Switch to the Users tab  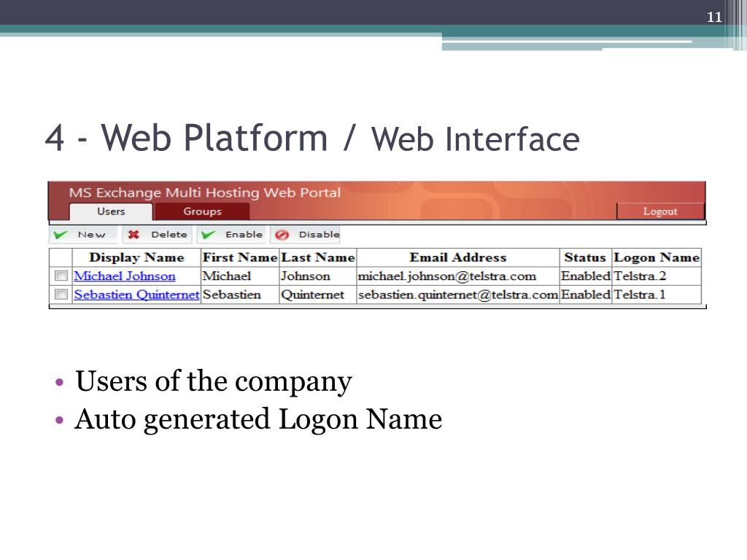111,211
